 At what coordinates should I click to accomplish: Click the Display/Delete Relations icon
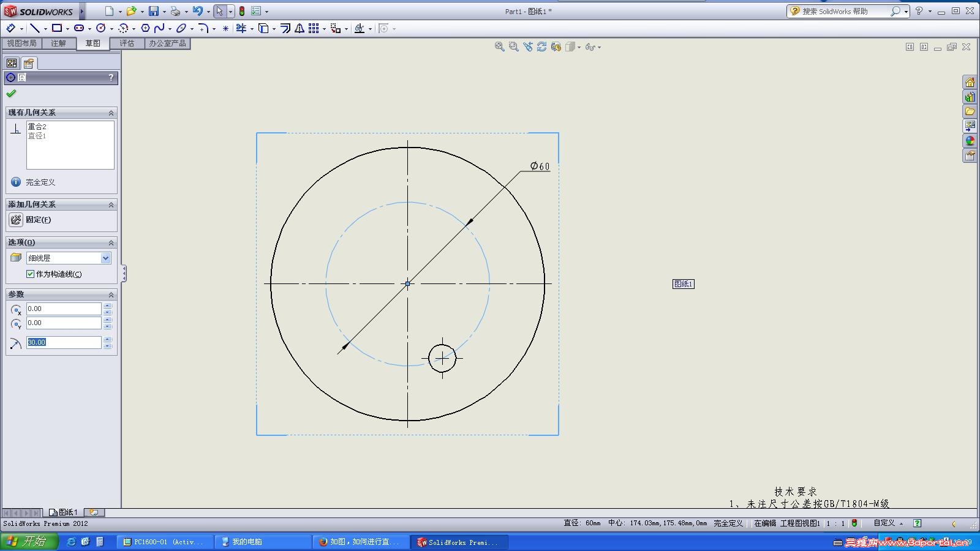click(x=360, y=28)
